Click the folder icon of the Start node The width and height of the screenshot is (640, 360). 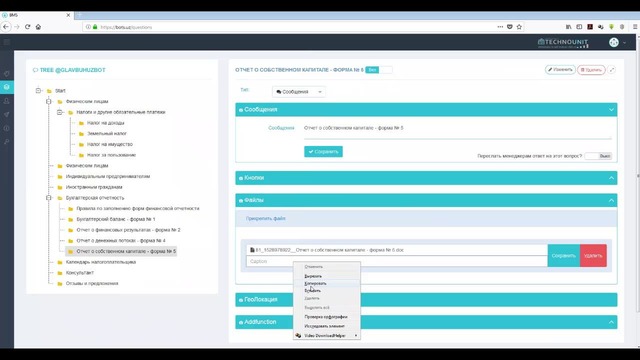[49, 91]
